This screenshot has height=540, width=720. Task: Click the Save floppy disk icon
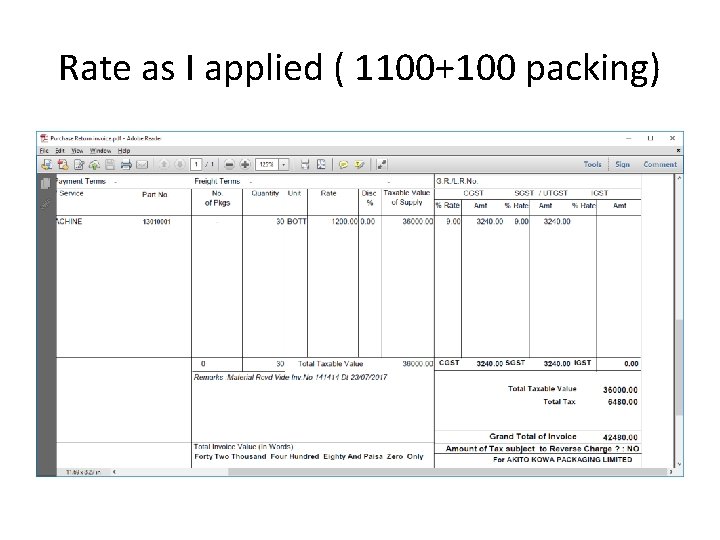click(110, 164)
